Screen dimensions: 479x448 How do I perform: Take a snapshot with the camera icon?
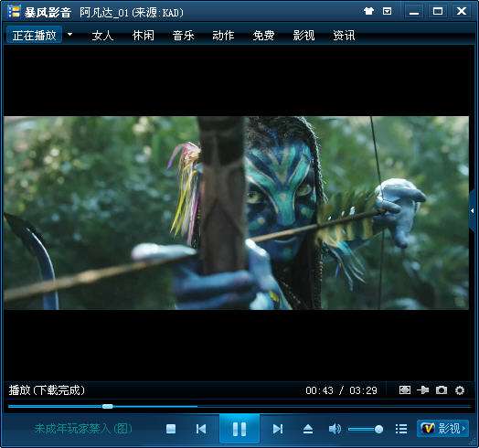tap(442, 389)
